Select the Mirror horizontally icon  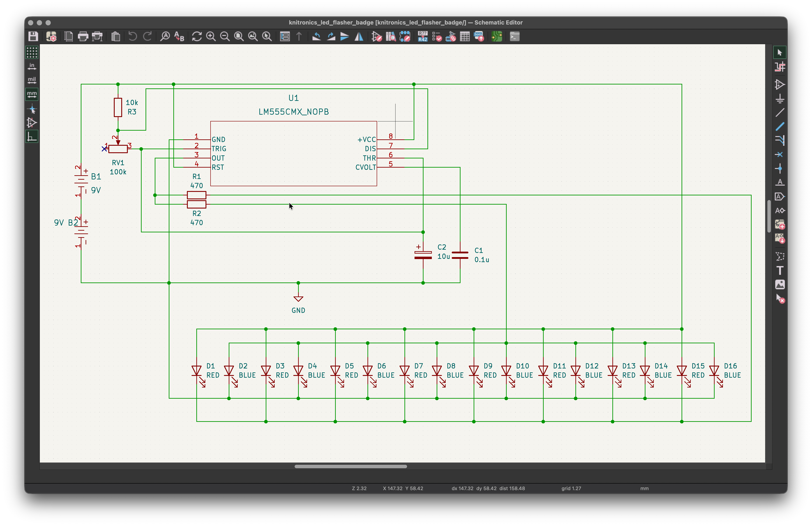click(359, 37)
